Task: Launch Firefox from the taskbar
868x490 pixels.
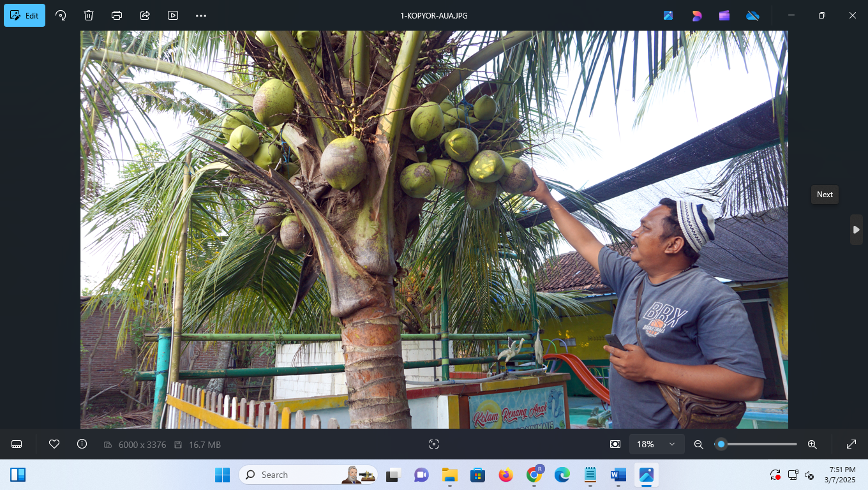Action: pos(506,475)
